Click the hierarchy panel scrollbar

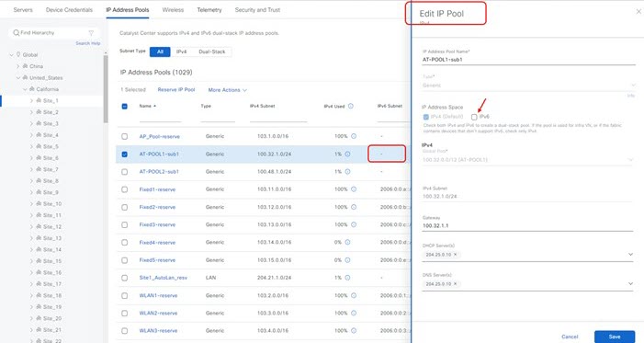(106, 88)
